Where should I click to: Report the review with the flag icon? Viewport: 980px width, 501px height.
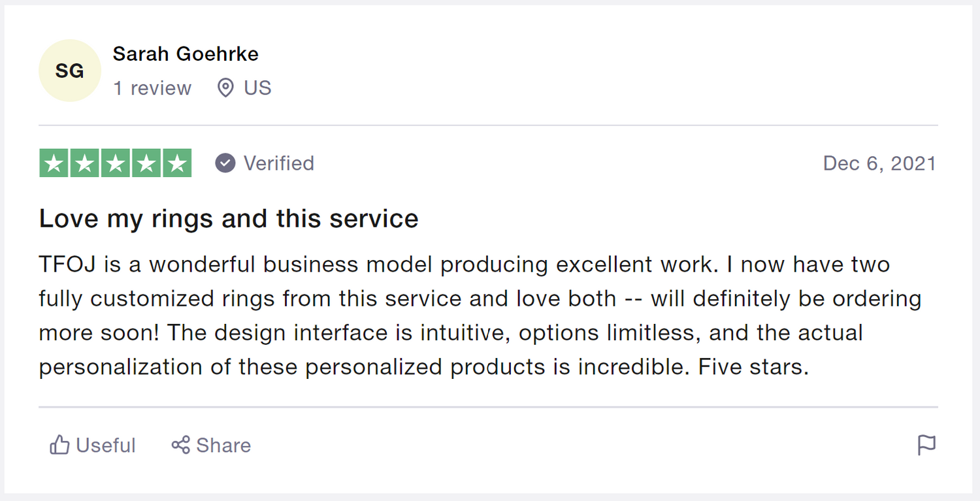(926, 445)
